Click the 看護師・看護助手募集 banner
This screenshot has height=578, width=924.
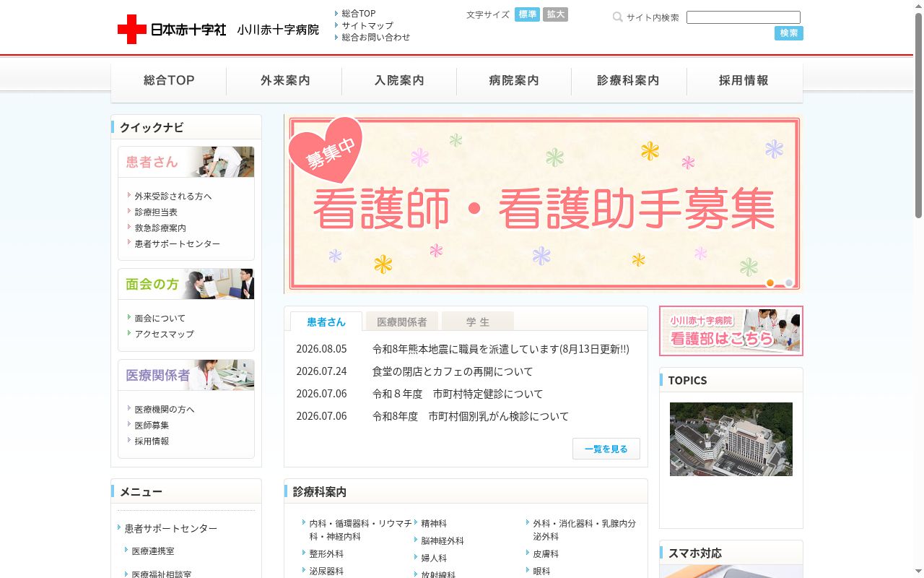[x=543, y=204]
